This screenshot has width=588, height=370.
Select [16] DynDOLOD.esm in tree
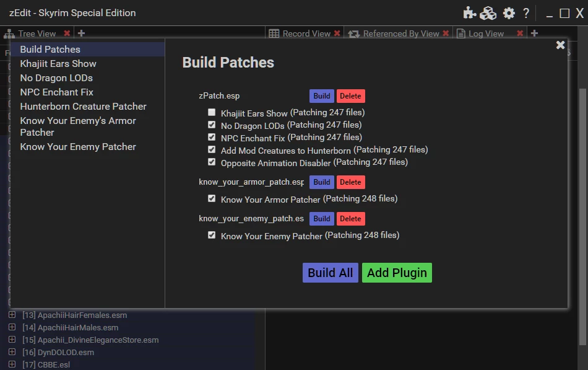click(x=58, y=353)
